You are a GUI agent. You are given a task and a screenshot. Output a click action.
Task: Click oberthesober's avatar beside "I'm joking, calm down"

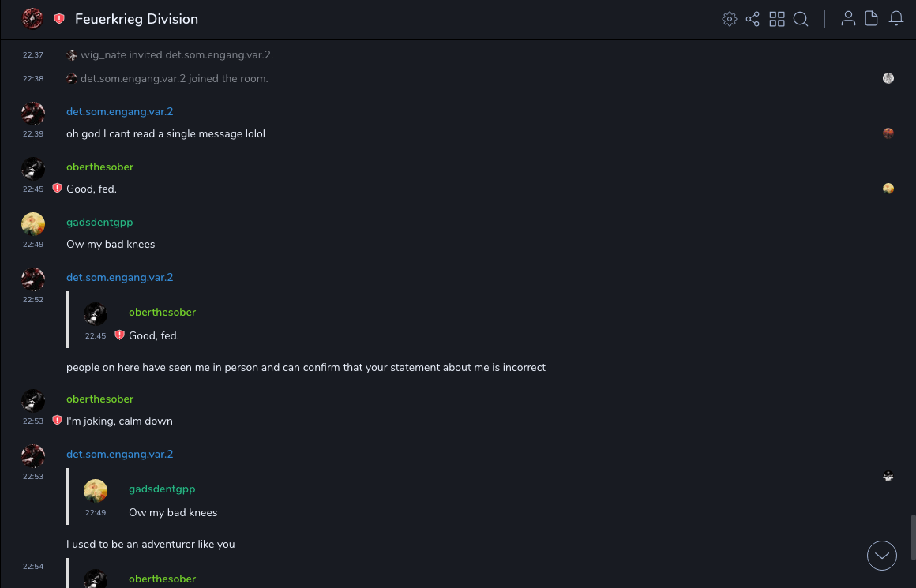click(33, 401)
